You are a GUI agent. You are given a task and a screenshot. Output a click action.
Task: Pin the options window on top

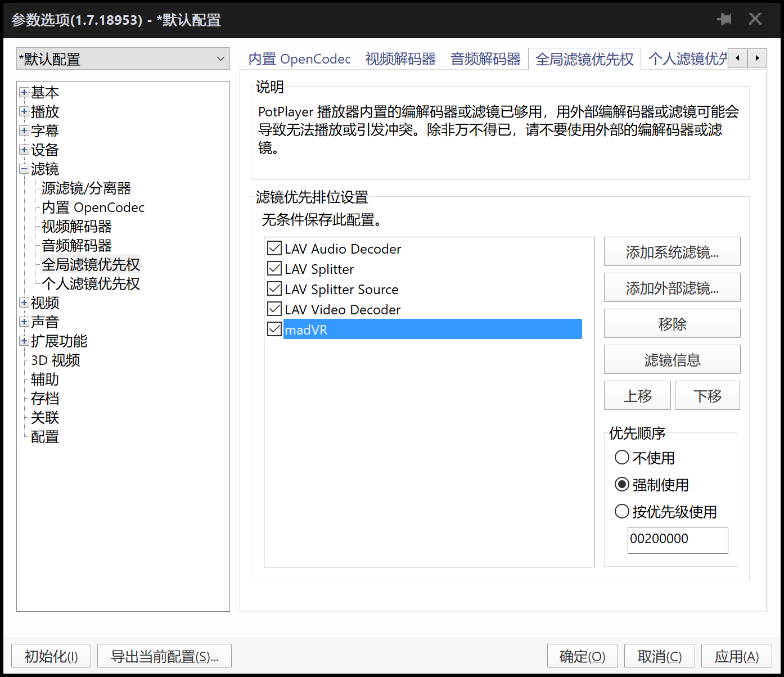point(724,19)
